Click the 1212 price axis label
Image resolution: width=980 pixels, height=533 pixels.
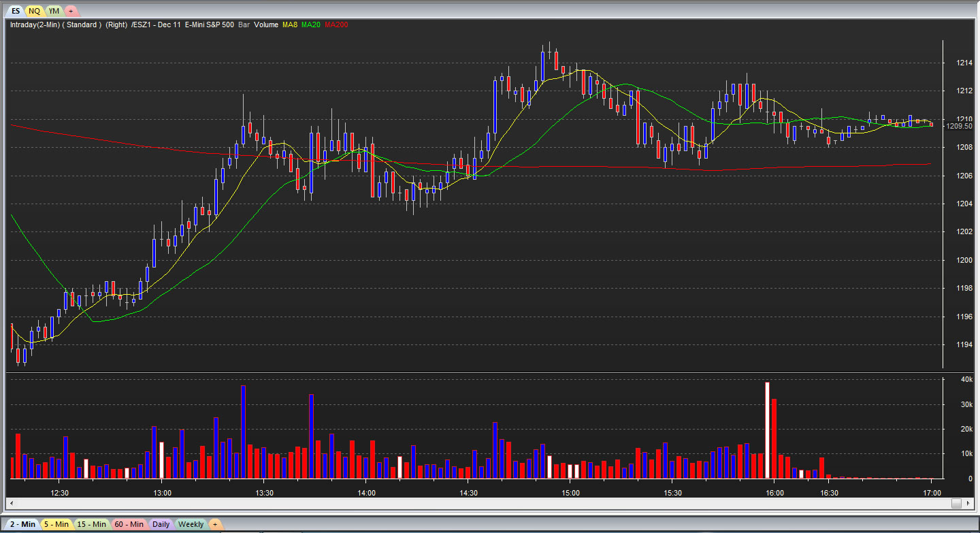[964, 91]
